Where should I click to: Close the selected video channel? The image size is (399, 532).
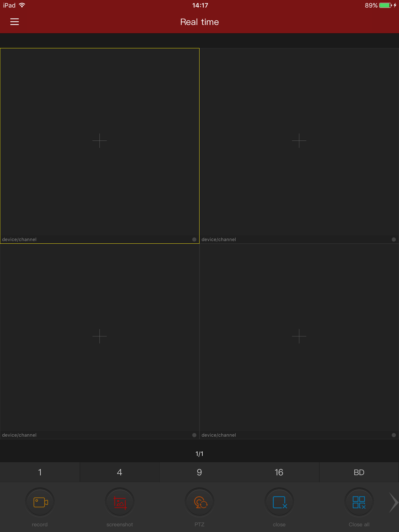[x=279, y=502]
